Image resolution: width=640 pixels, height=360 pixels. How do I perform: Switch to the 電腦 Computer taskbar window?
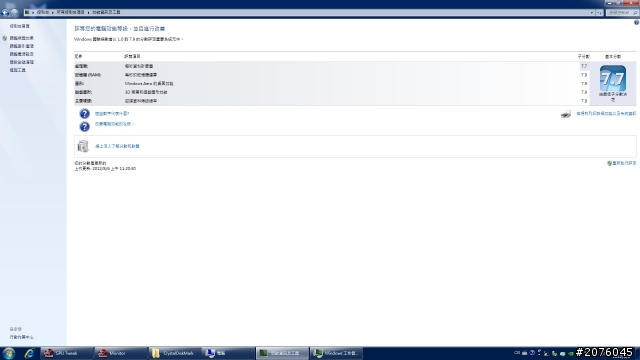[x=228, y=353]
